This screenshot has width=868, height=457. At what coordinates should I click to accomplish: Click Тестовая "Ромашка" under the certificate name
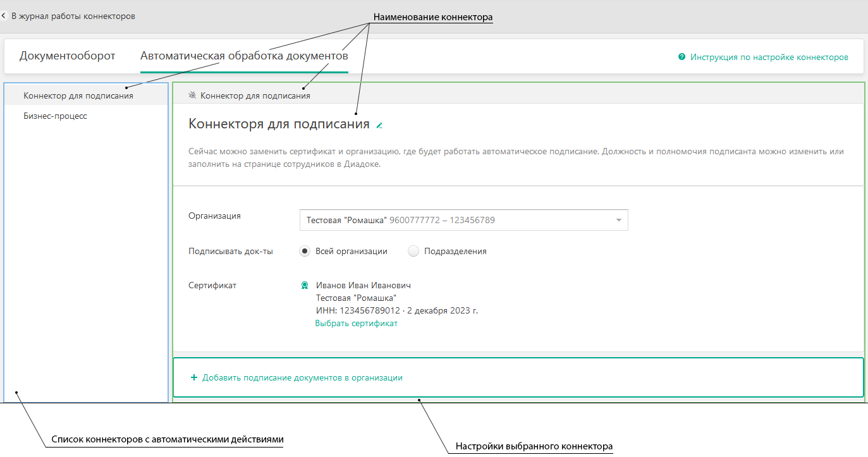(356, 298)
